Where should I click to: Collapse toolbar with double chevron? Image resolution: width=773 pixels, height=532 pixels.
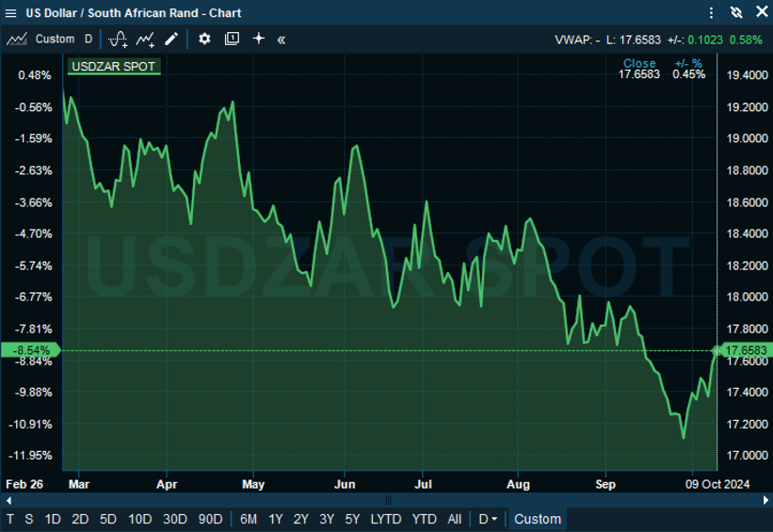point(281,40)
